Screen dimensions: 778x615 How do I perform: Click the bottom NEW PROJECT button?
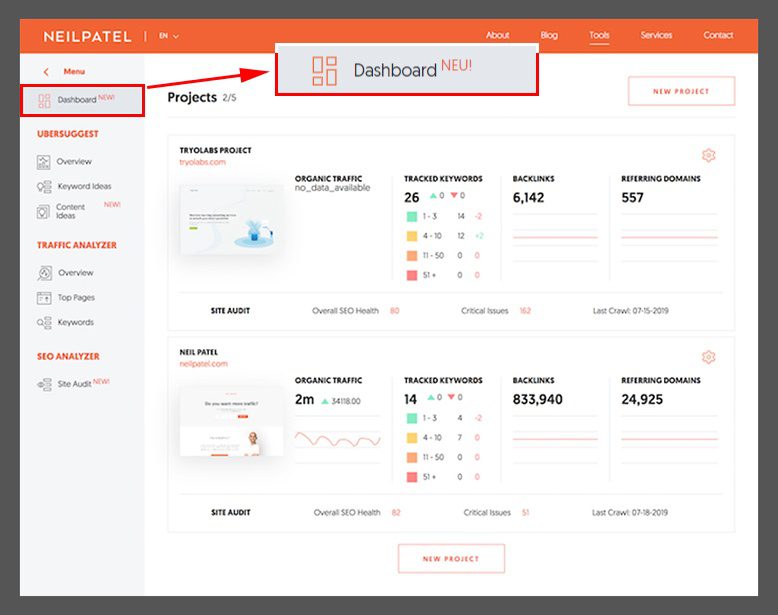(x=451, y=559)
